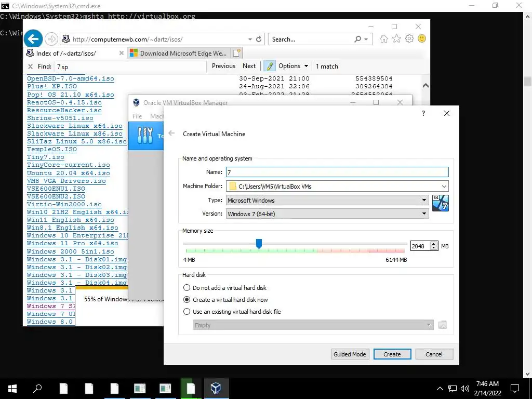Open the volume icon in system tray

pos(465,389)
